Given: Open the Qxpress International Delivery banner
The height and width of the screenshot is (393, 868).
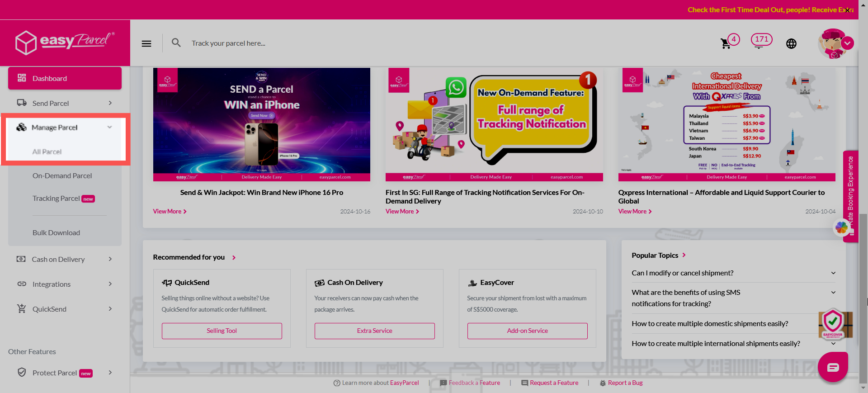Looking at the screenshot, I should coord(727,124).
